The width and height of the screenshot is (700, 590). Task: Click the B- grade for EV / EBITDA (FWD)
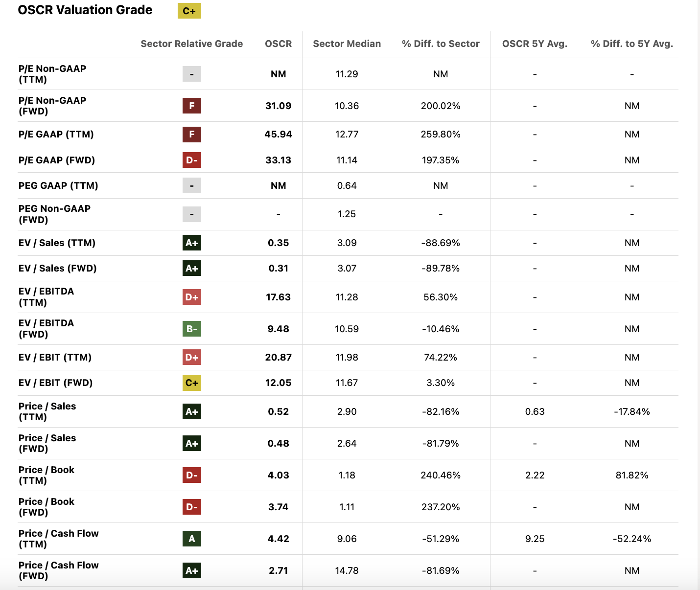[192, 329]
